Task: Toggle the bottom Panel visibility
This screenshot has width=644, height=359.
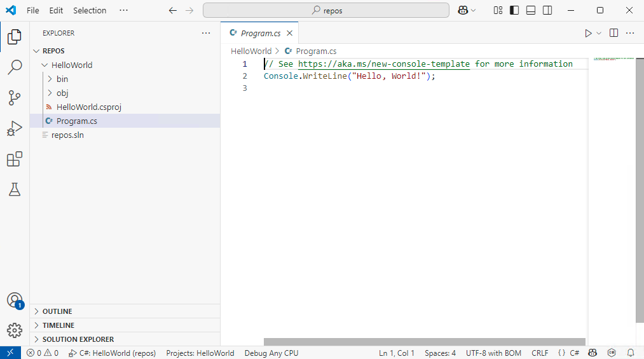Action: pos(531,10)
